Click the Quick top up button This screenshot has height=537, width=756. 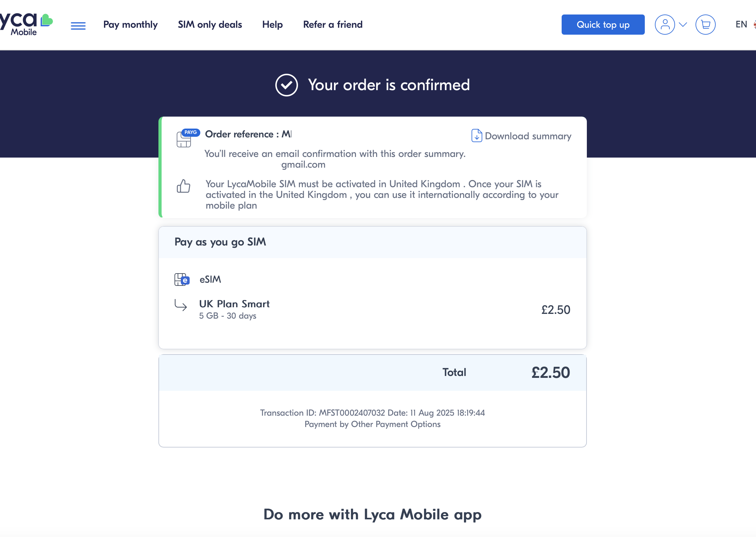tap(603, 25)
